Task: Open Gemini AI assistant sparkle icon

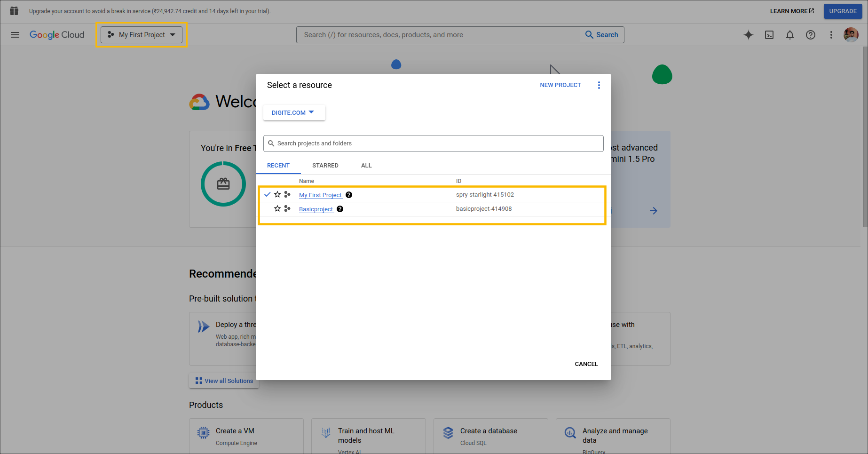Action: pyautogui.click(x=749, y=35)
